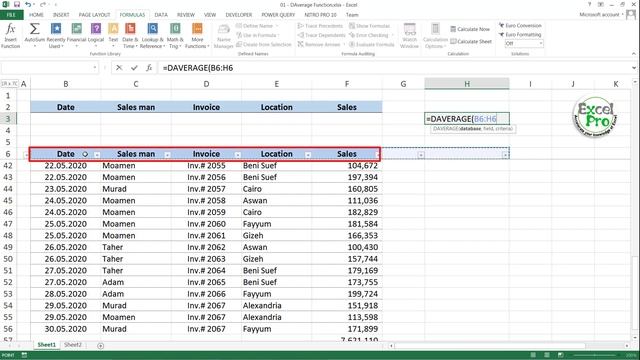Screen dimensions: 640x360
Task: Open the Sales column filter dropdown
Action: coord(377,155)
